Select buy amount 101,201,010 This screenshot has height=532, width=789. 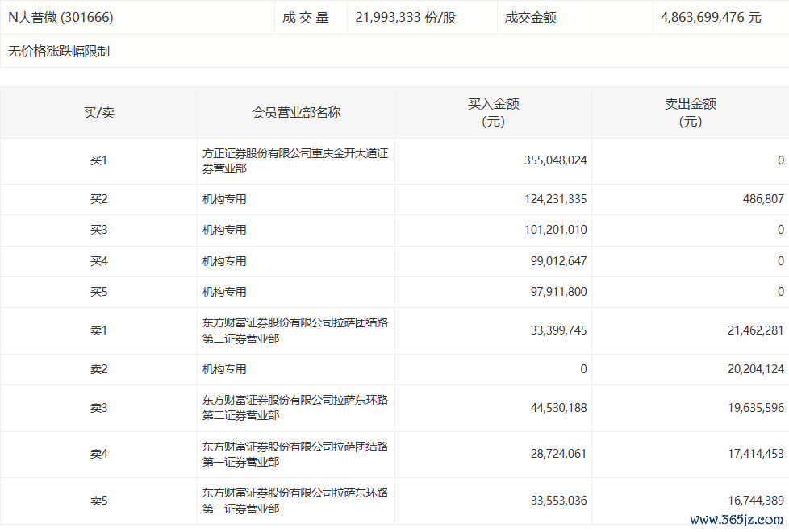pos(556,230)
